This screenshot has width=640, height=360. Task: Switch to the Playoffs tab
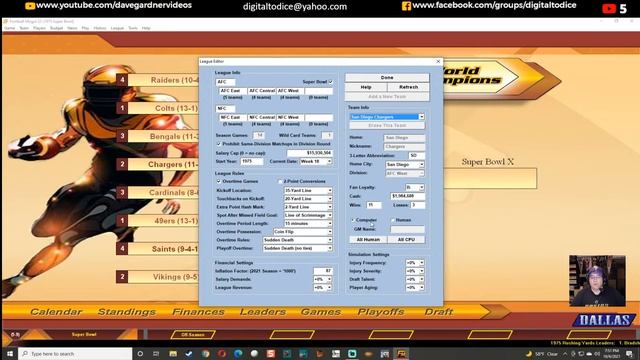(x=381, y=312)
